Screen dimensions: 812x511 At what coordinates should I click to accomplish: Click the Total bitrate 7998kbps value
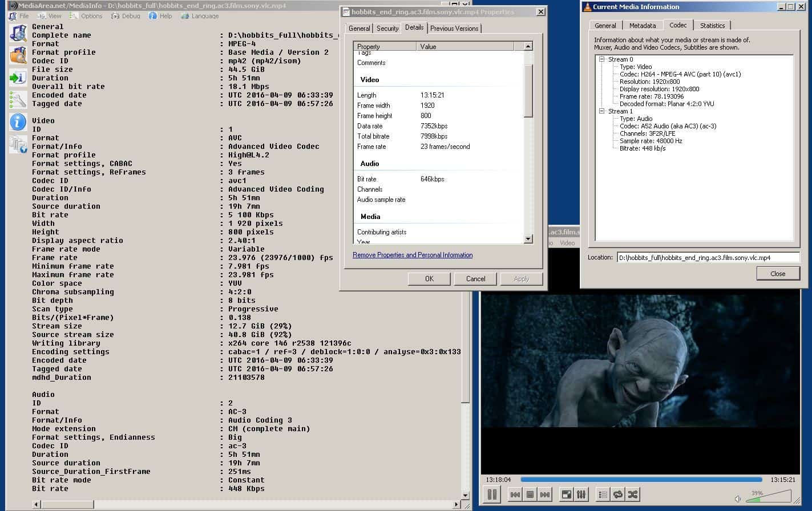pos(434,136)
